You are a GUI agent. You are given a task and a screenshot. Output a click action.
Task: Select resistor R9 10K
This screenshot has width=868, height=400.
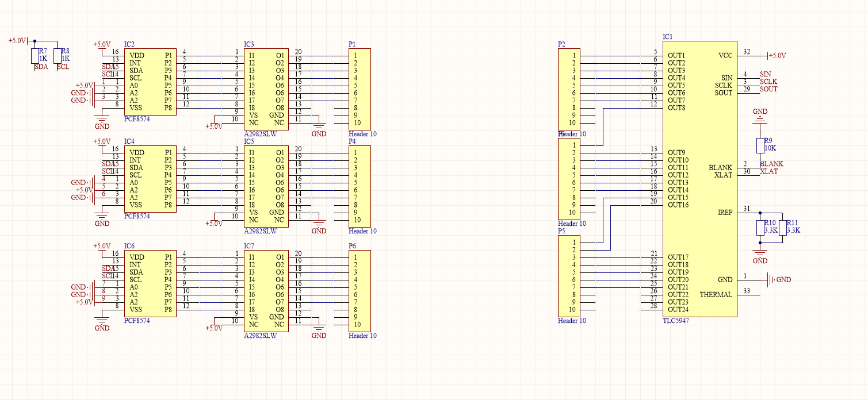[x=760, y=145]
